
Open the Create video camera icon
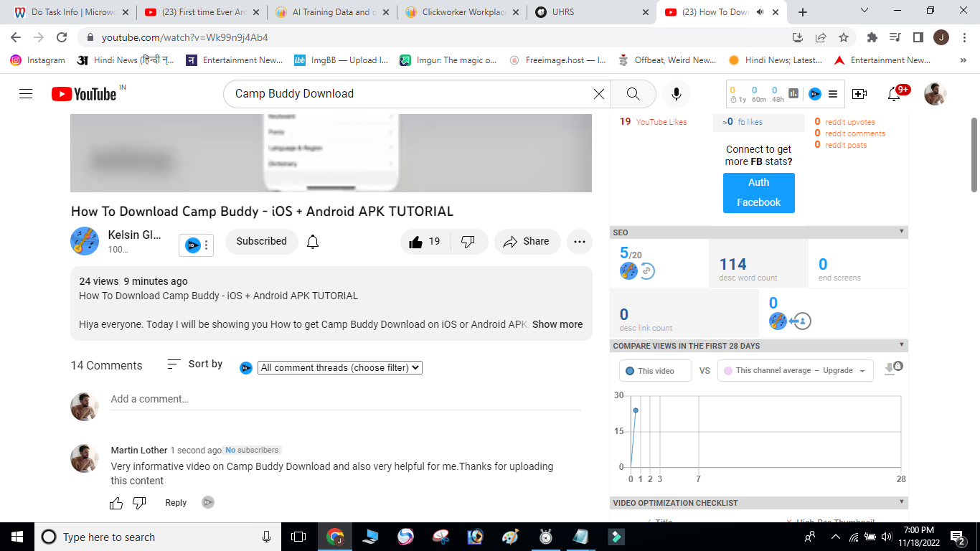tap(859, 94)
